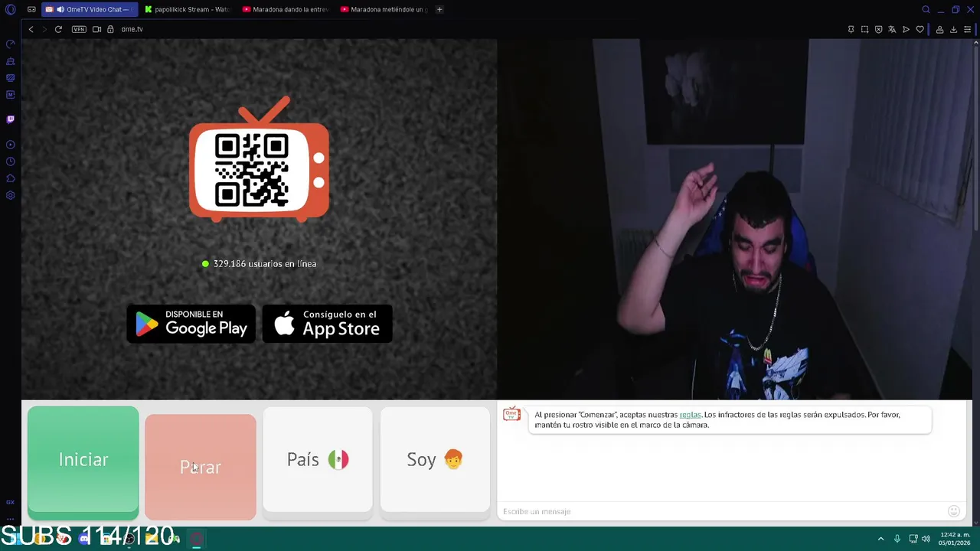
Task: Open the page translate icon
Action: click(892, 29)
